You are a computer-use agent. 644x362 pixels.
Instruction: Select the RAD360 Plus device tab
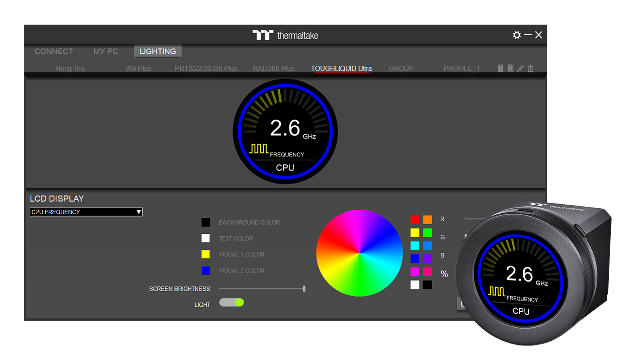pyautogui.click(x=274, y=68)
